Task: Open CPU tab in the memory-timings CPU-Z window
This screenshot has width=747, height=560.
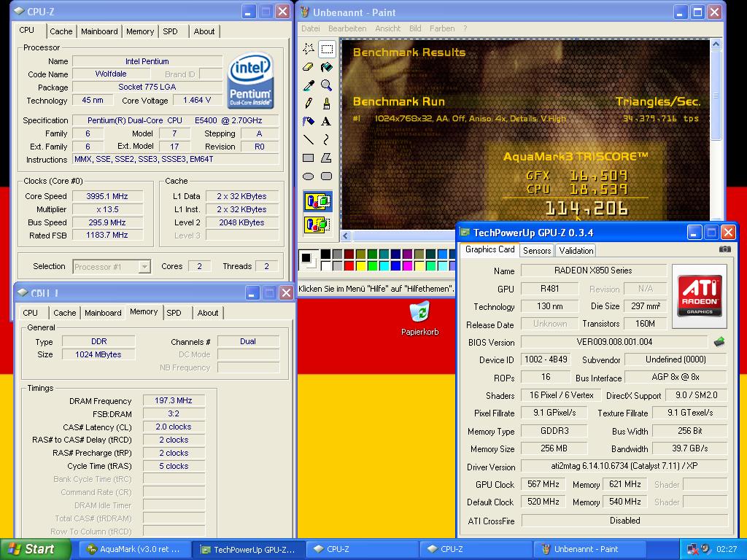Action: pos(30,313)
